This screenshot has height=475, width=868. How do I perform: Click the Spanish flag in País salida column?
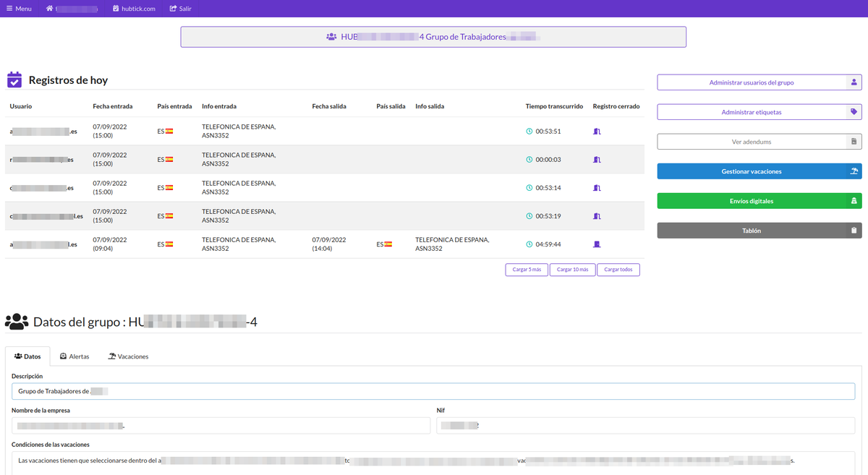(388, 244)
